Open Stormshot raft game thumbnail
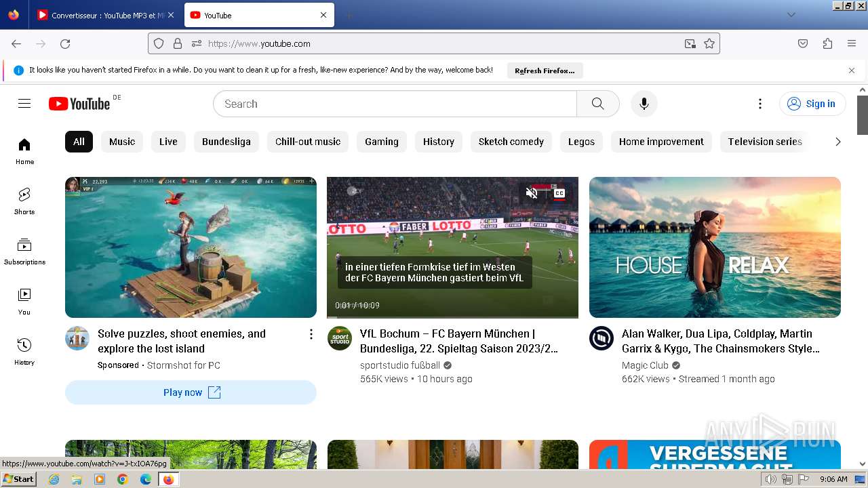 (x=191, y=247)
